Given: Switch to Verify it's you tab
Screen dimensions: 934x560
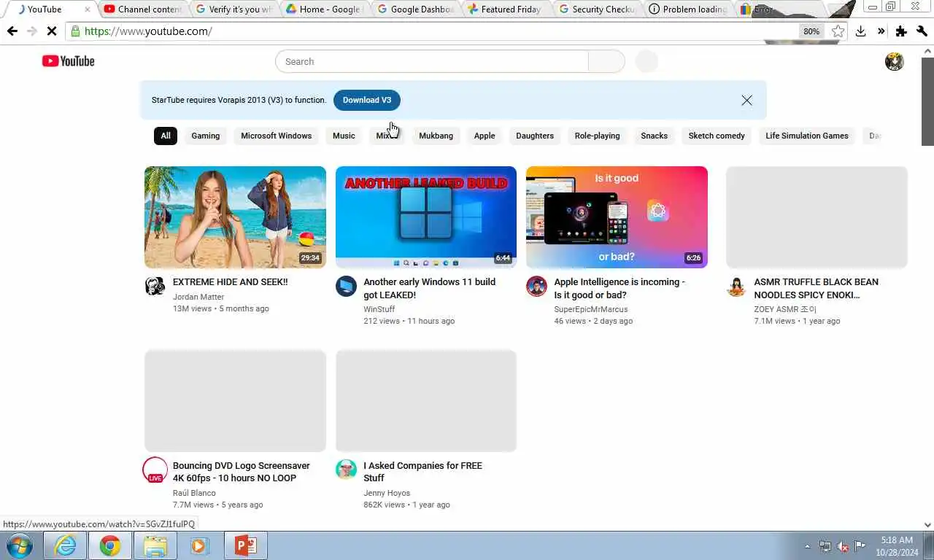Looking at the screenshot, I should coord(233,9).
